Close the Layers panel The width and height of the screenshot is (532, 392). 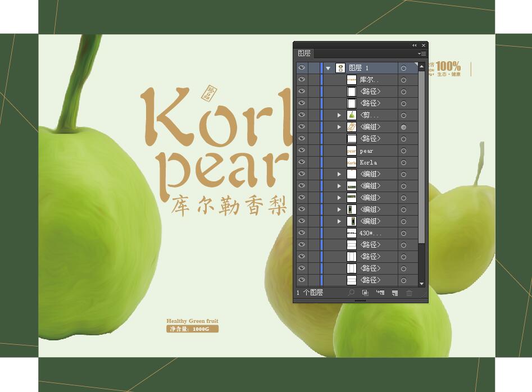[424, 45]
